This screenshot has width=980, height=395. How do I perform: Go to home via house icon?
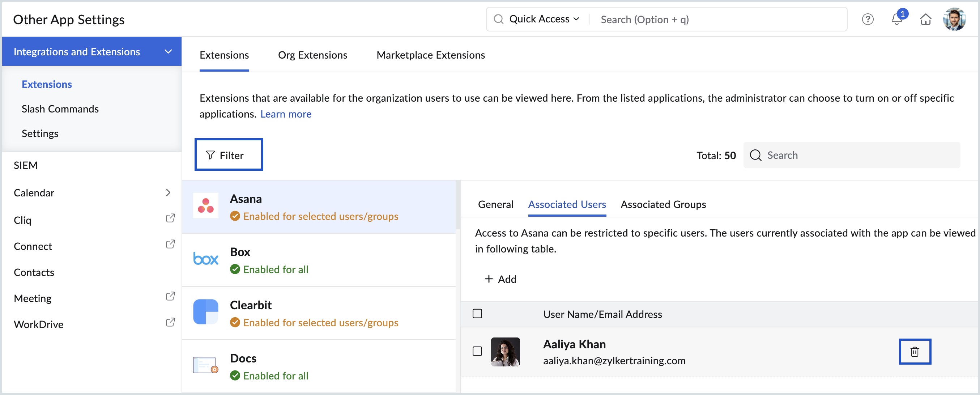point(926,19)
